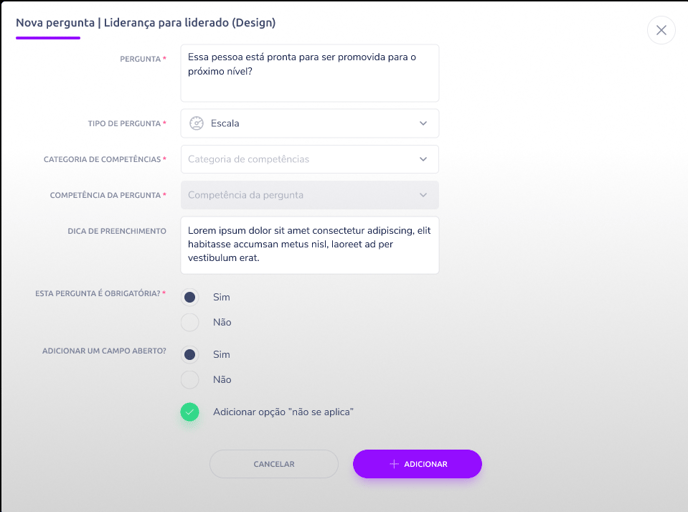The image size is (688, 512).
Task: Click the Adicionar button
Action: [x=417, y=464]
